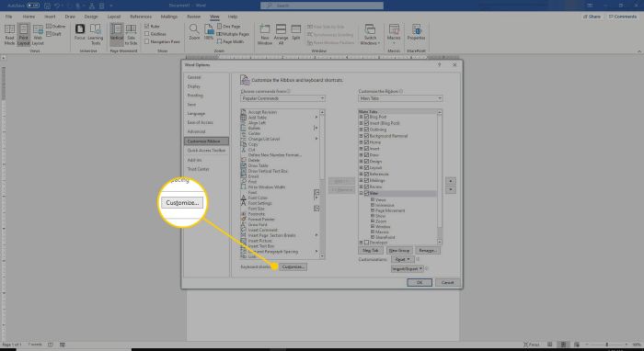
Task: Click Share button at top right
Action: (592, 17)
